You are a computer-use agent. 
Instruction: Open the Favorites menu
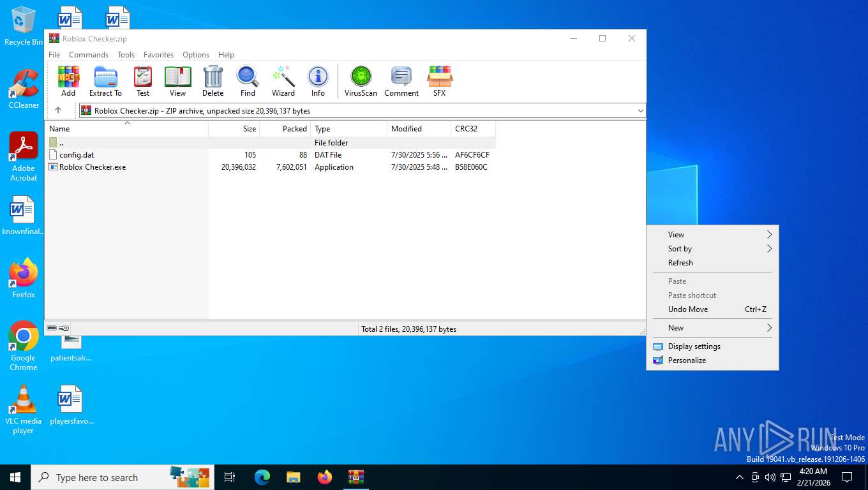click(158, 55)
